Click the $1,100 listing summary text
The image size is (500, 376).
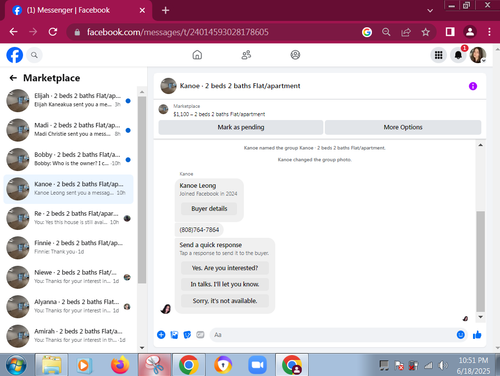tap(219, 114)
